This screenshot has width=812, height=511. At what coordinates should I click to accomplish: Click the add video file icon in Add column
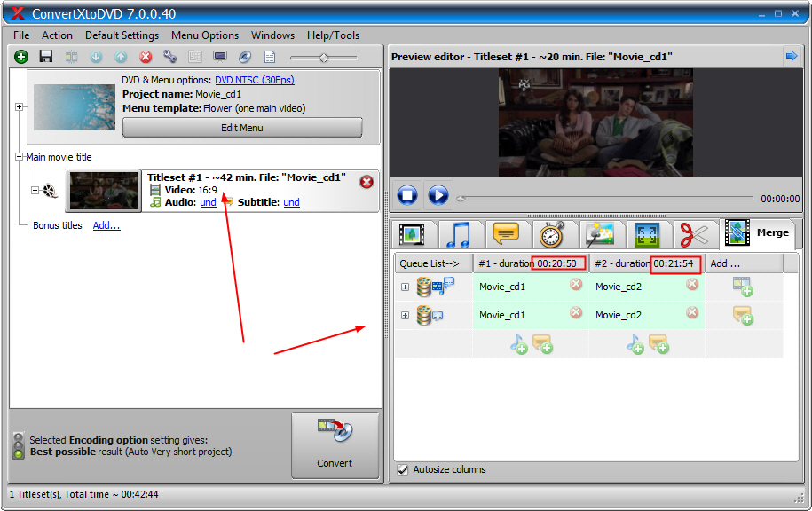coord(743,287)
